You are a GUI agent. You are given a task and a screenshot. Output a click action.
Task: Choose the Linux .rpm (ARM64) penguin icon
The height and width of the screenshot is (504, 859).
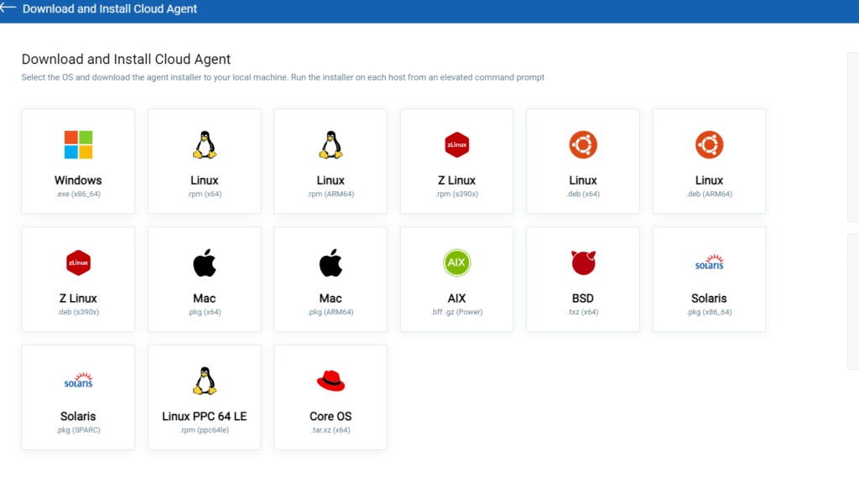coord(331,144)
